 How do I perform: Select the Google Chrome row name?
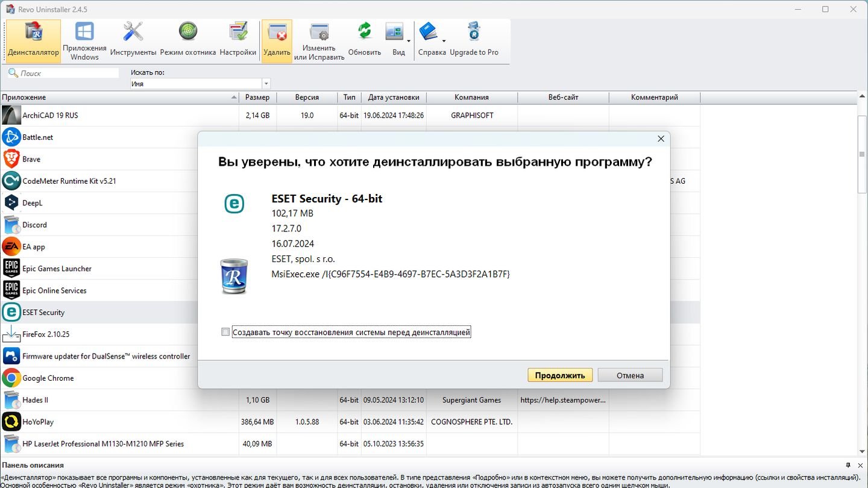[x=48, y=378]
